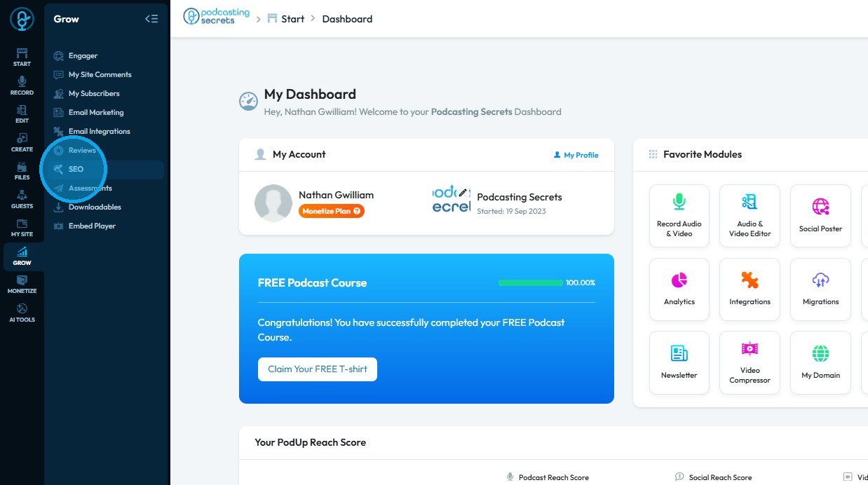This screenshot has width=868, height=485.
Task: Open the EDIT section icon
Action: [22, 114]
